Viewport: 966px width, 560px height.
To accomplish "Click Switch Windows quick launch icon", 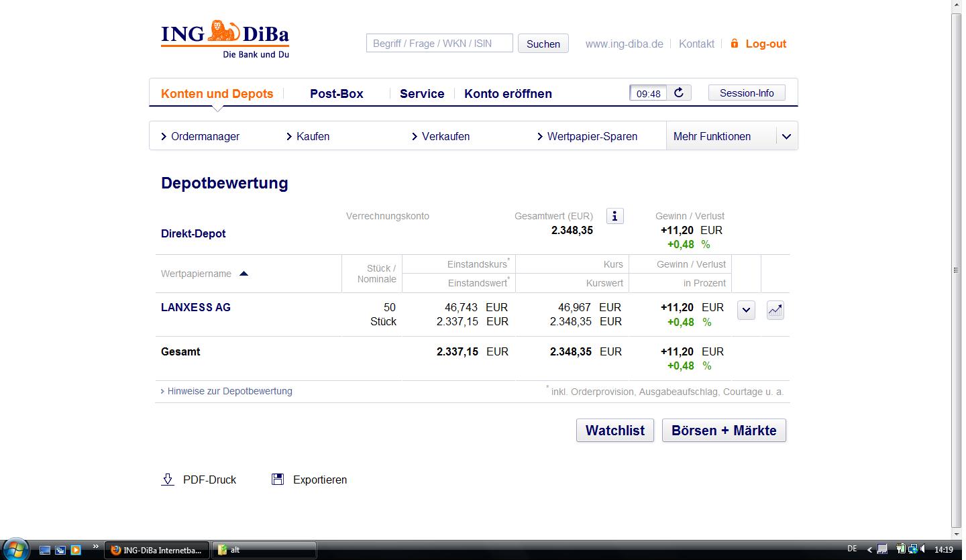I will tap(60, 550).
